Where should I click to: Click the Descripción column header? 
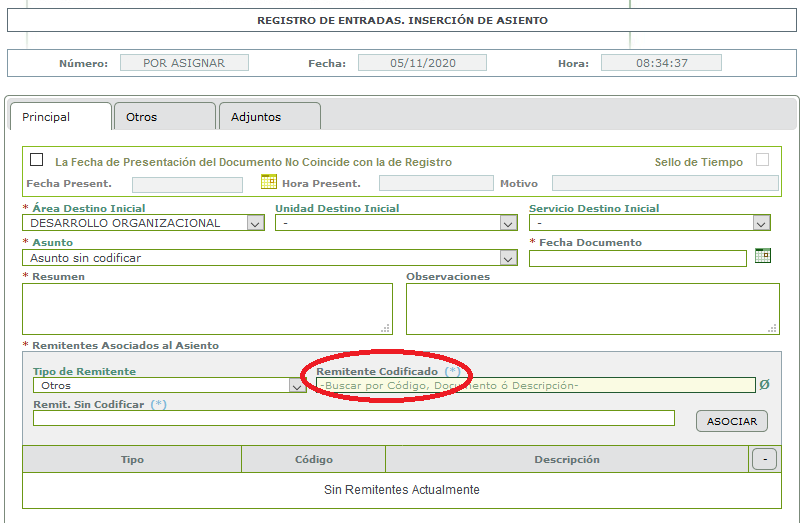pos(567,459)
